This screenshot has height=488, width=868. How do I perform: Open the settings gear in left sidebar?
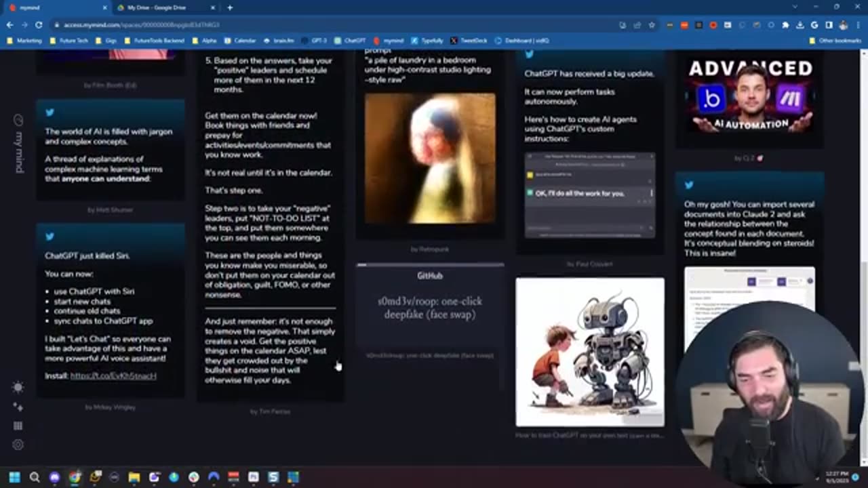pos(18,445)
